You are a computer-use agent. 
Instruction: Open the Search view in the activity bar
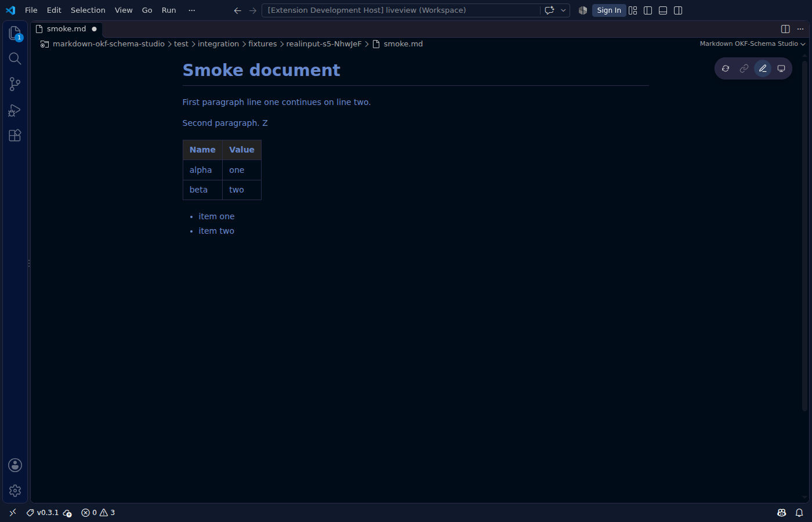point(15,59)
